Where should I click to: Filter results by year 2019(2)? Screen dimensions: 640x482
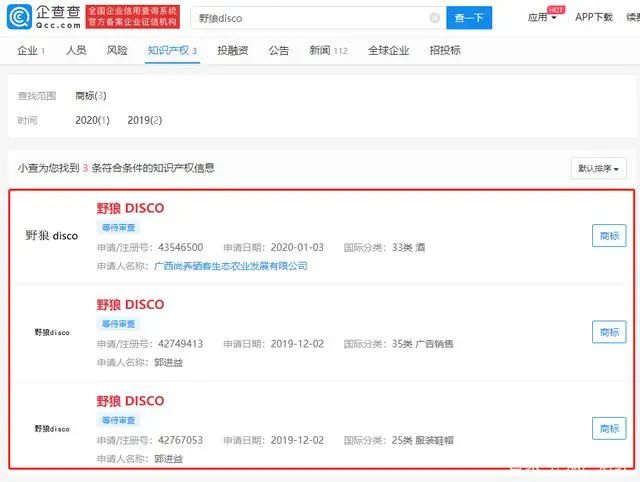[x=144, y=120]
